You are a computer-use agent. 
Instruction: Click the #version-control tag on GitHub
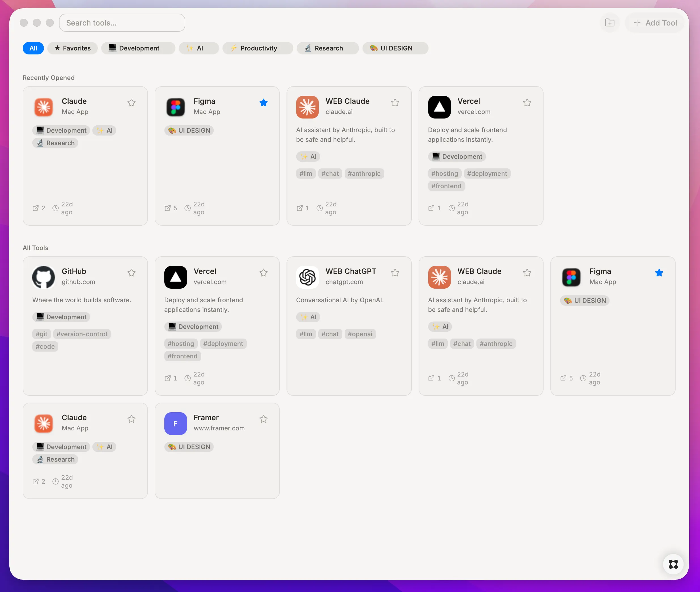coord(82,334)
